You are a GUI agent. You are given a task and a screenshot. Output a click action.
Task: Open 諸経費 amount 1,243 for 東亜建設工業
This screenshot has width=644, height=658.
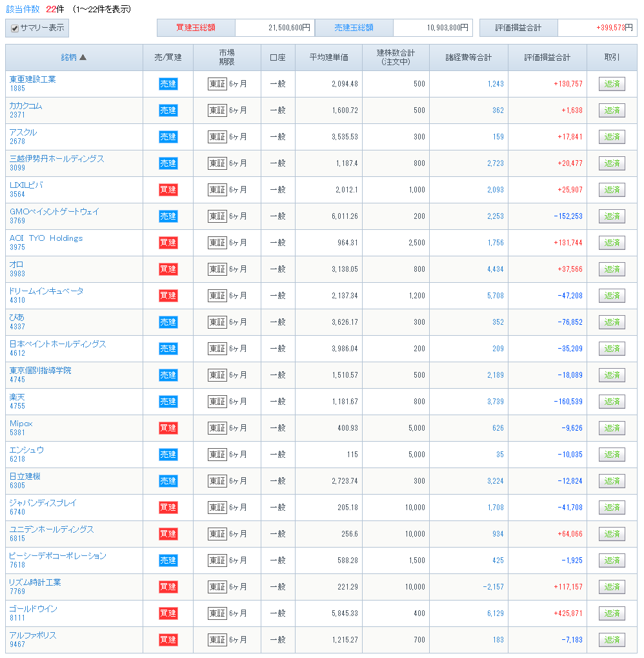point(496,84)
